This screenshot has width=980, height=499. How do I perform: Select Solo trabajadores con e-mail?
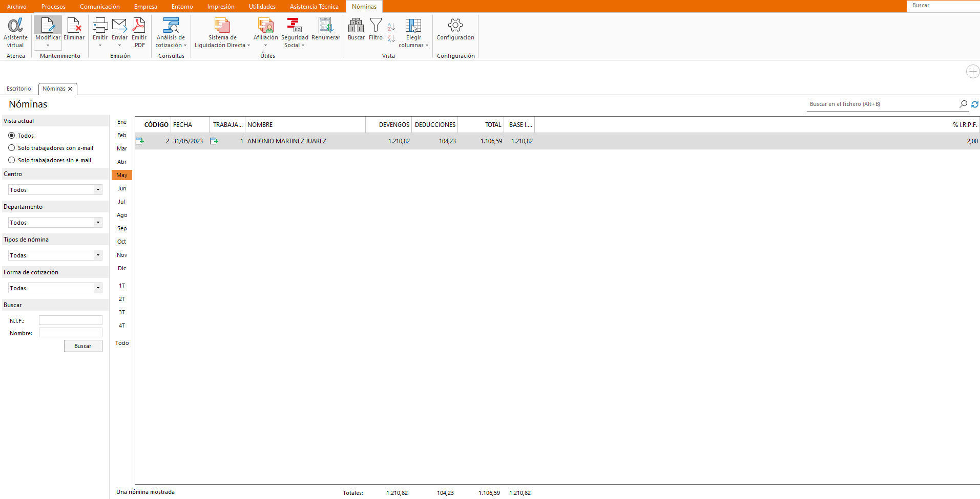tap(11, 148)
